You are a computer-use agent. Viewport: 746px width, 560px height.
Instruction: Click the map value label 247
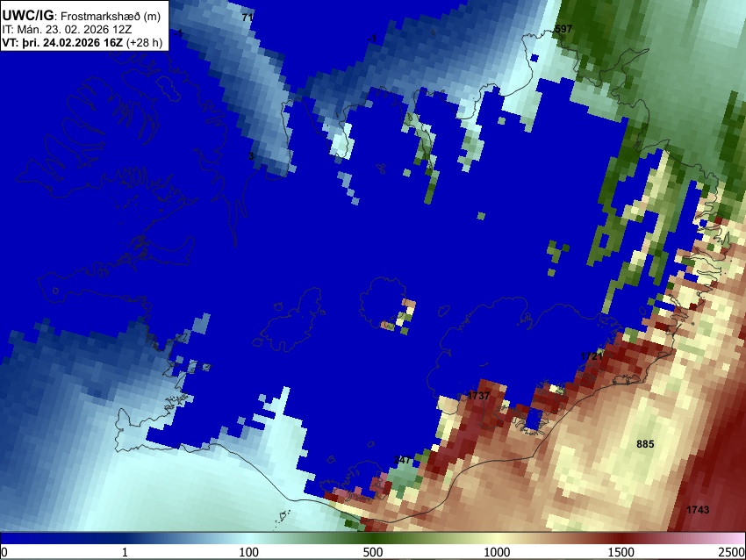tap(403, 460)
